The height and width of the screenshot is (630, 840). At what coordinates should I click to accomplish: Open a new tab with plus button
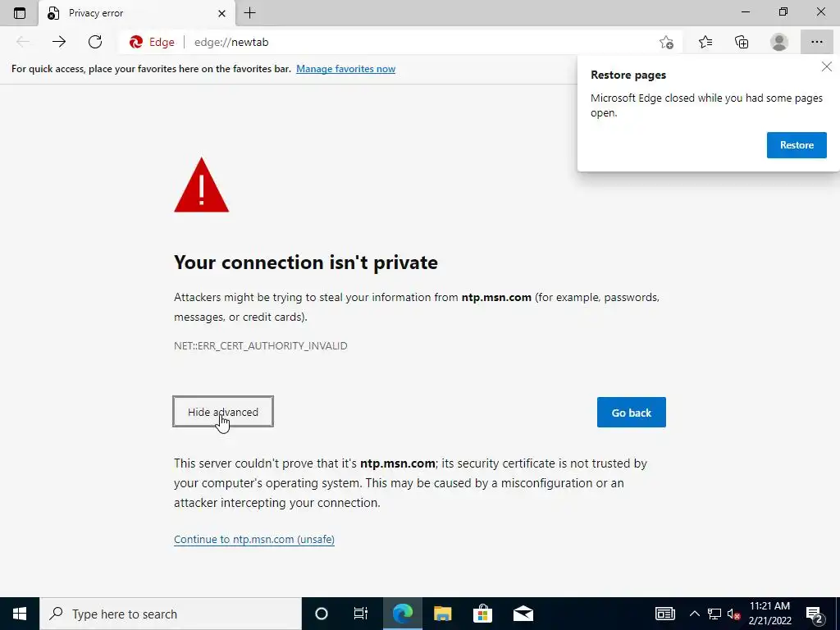coord(249,13)
